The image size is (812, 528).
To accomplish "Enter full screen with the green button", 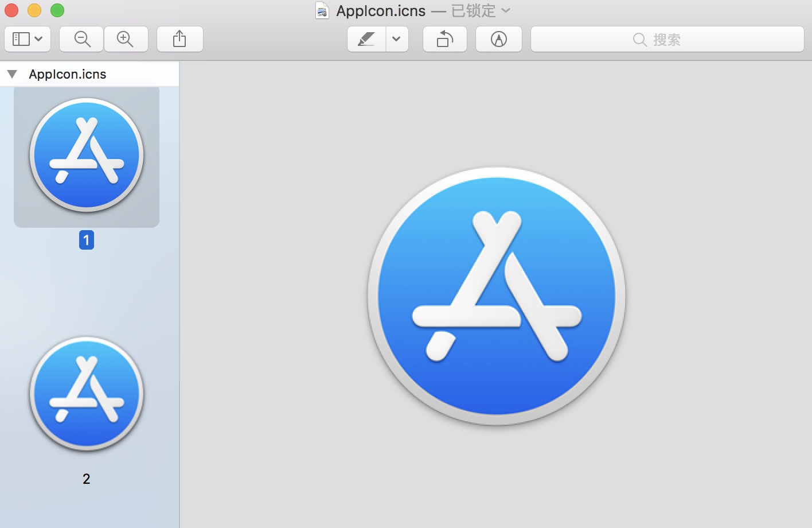I will click(x=57, y=10).
